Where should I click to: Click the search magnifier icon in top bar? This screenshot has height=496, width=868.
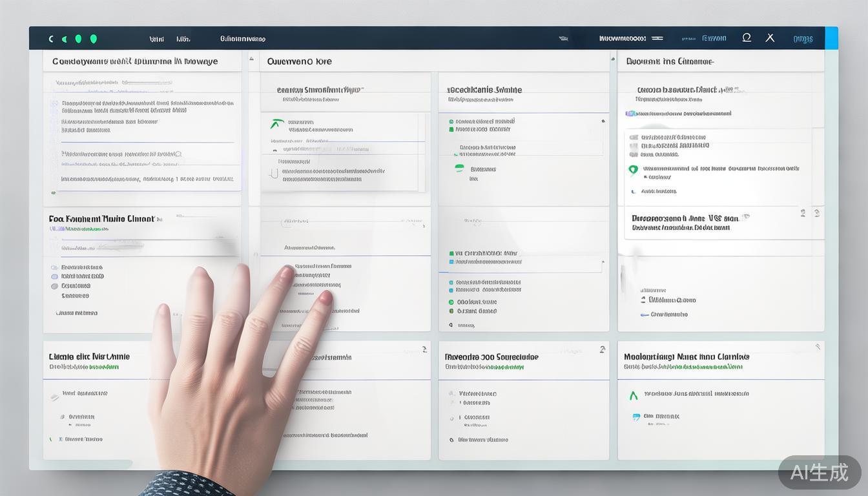click(747, 38)
